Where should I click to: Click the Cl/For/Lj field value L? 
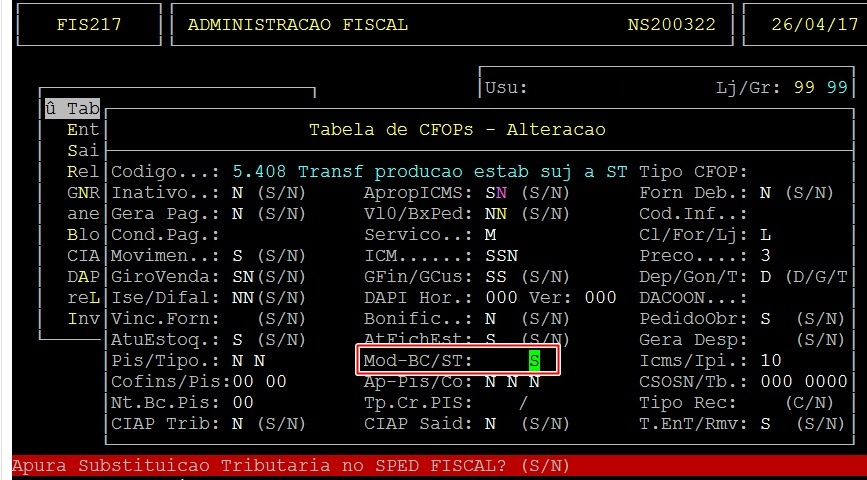pos(765,234)
